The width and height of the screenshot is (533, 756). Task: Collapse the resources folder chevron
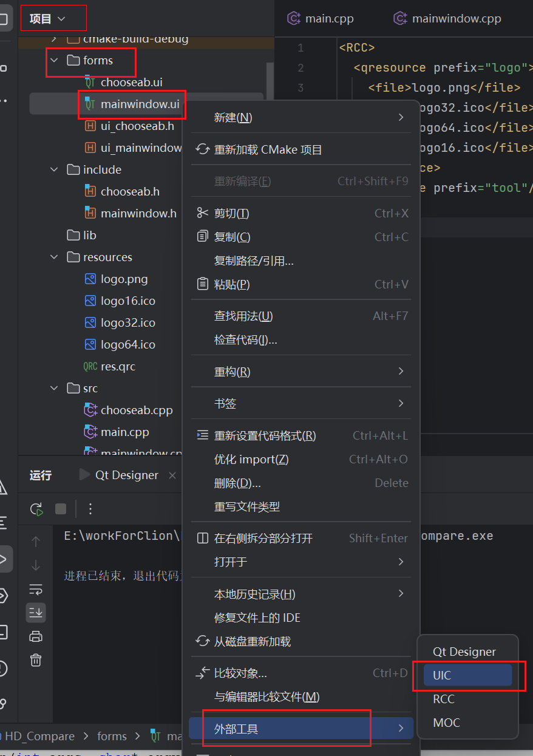pyautogui.click(x=53, y=257)
